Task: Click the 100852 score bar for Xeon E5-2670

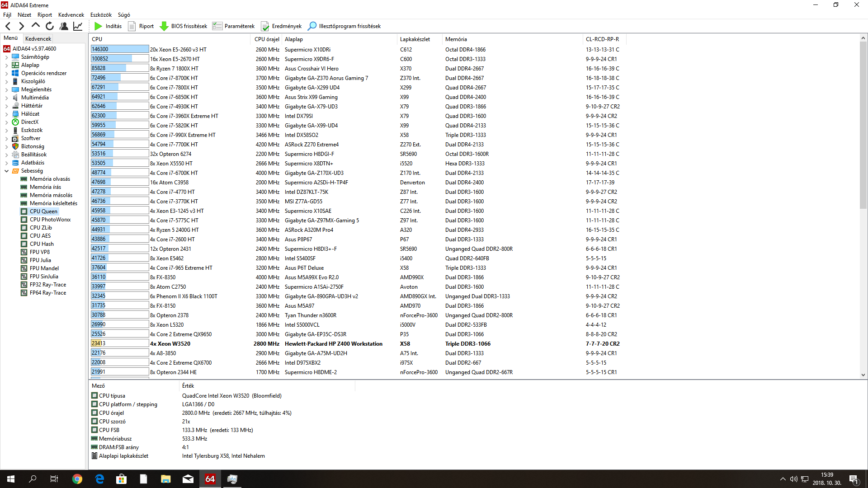Action: coord(120,59)
